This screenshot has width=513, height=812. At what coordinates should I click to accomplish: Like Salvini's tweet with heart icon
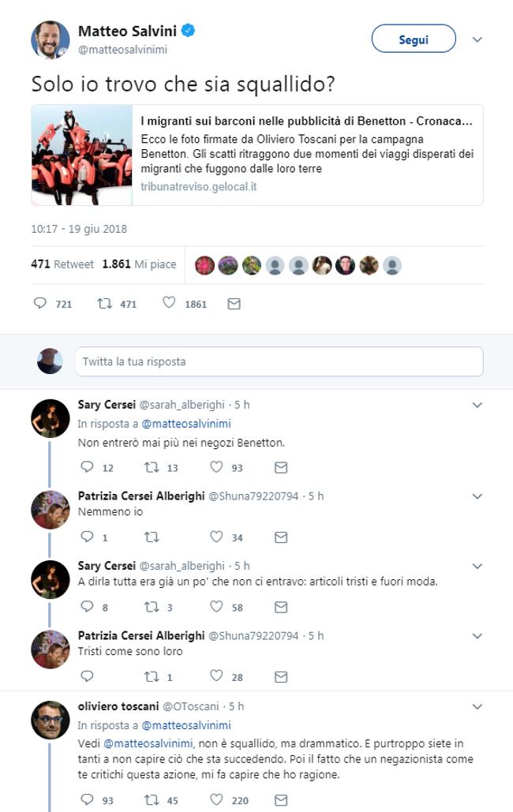(169, 303)
